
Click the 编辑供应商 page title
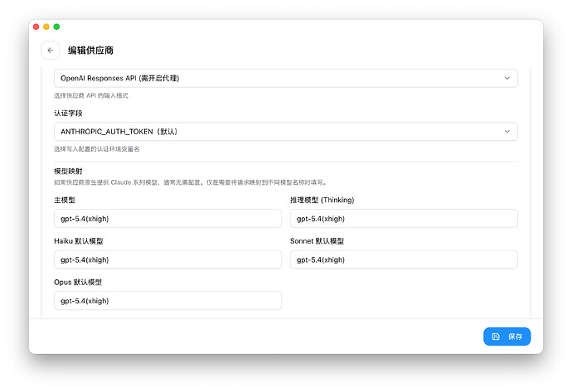click(90, 51)
